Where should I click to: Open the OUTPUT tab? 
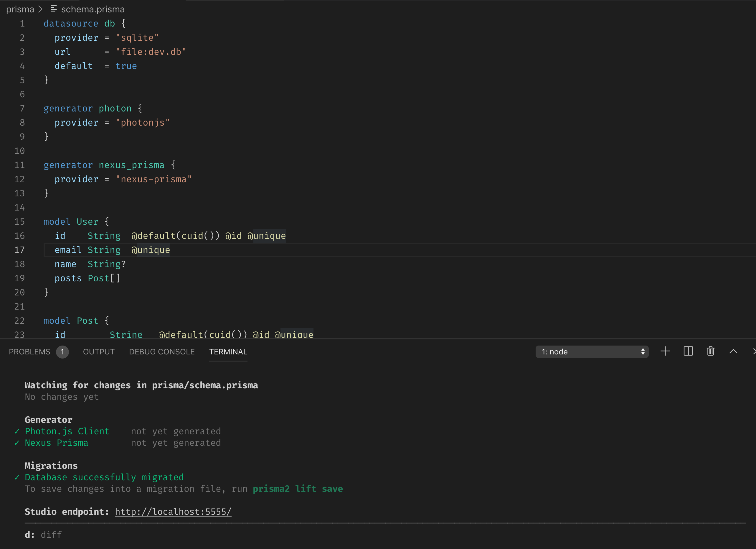(99, 351)
